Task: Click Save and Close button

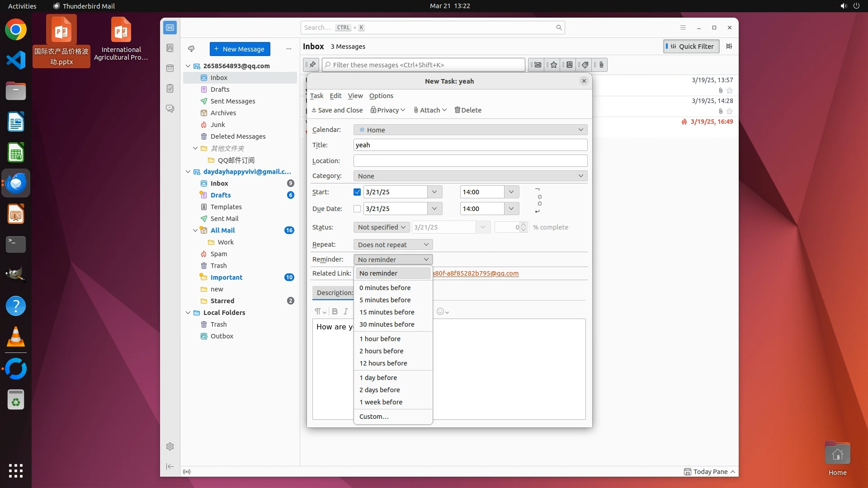Action: (337, 110)
